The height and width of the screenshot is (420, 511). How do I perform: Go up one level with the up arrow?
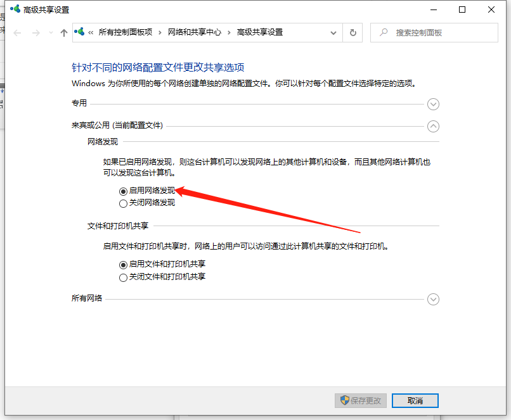click(63, 33)
